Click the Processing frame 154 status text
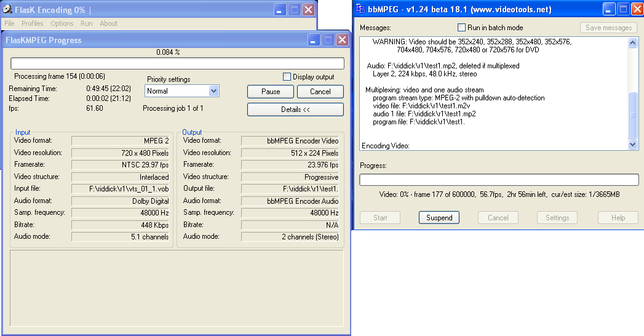644x336 pixels. [60, 76]
